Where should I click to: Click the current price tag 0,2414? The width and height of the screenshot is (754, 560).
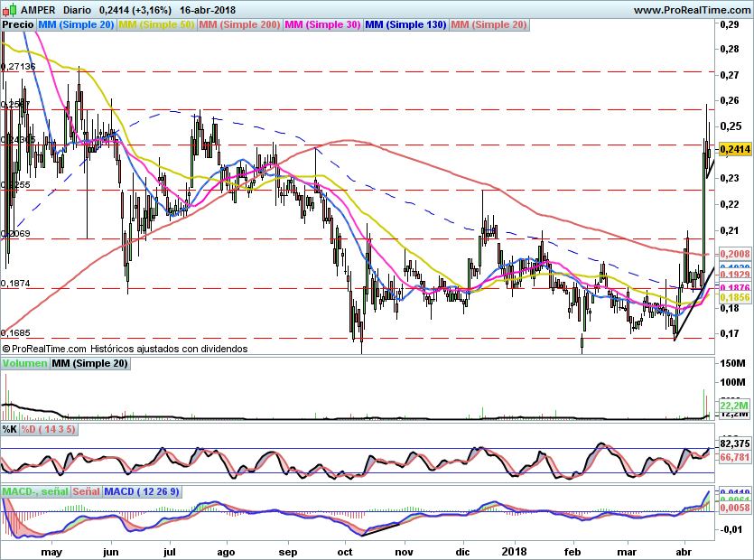pyautogui.click(x=732, y=148)
